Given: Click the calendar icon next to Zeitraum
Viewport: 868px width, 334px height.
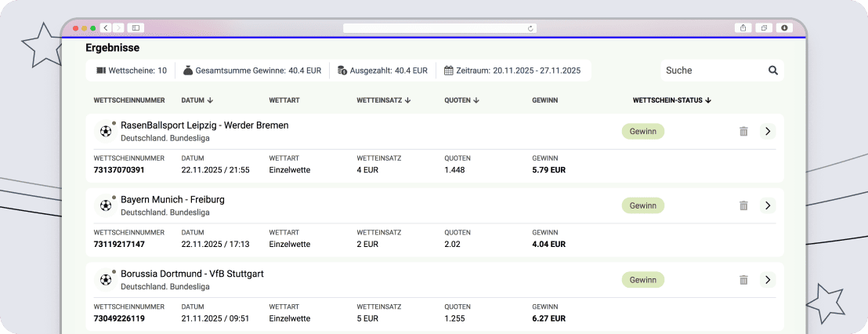Looking at the screenshot, I should 449,71.
